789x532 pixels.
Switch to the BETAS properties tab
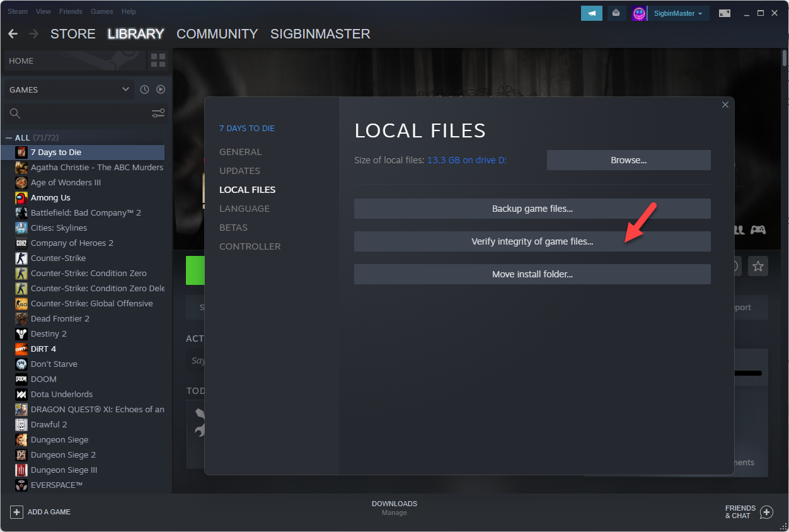coord(233,228)
